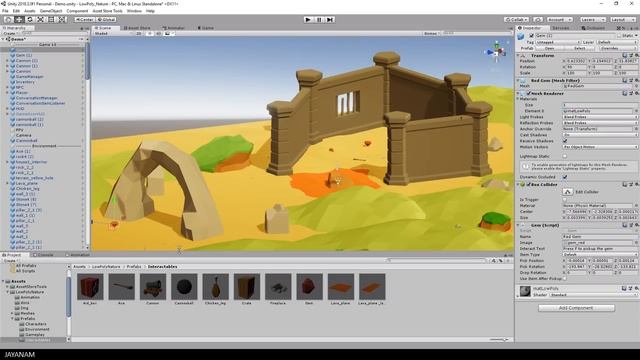
Task: Open the Window menu
Action: (134, 11)
